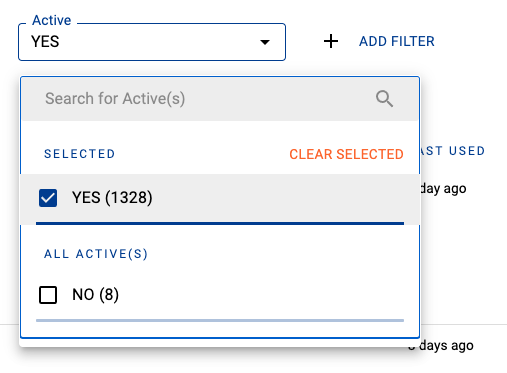Image resolution: width=507 pixels, height=373 pixels.
Task: Open the Active filter combo box showing YES
Action: coord(152,42)
